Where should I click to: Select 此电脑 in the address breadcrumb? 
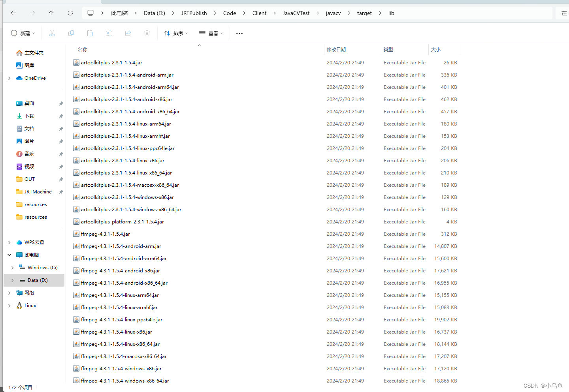coord(119,13)
